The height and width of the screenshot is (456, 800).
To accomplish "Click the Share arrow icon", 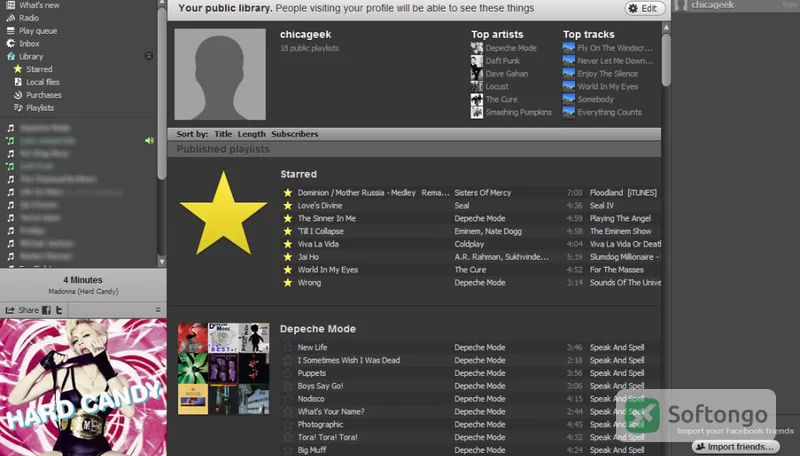I will click(10, 310).
